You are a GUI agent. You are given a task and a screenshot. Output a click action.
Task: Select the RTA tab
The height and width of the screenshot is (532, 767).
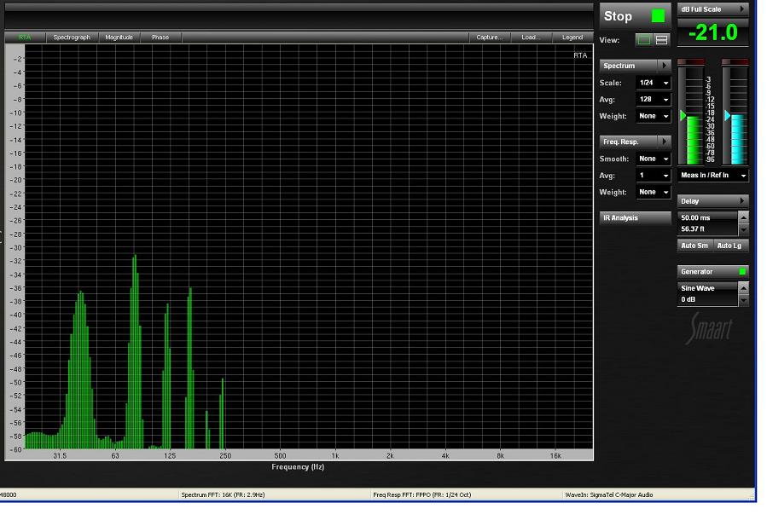click(x=25, y=38)
